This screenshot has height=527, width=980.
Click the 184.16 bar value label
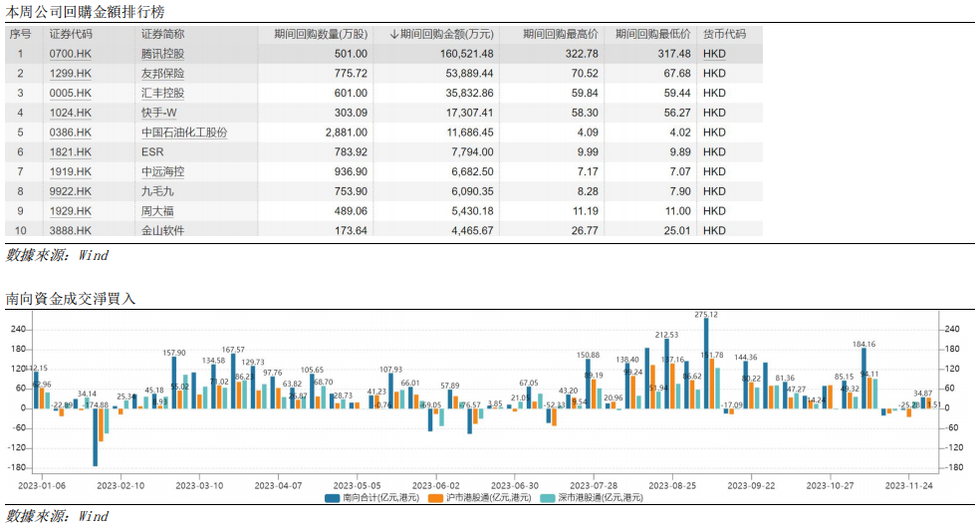pos(863,345)
